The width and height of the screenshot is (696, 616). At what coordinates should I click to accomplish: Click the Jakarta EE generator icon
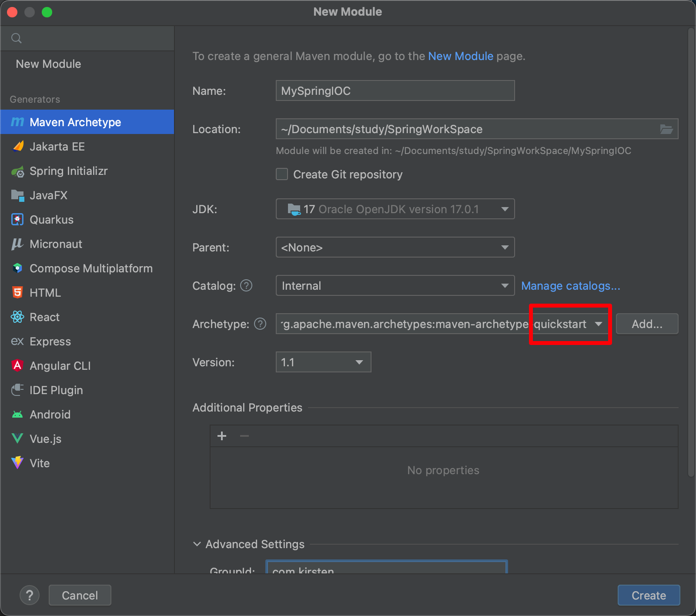coord(18,146)
